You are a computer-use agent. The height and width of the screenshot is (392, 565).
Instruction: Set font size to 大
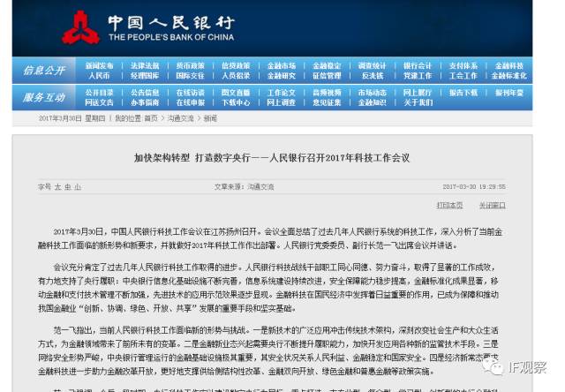[x=57, y=187]
